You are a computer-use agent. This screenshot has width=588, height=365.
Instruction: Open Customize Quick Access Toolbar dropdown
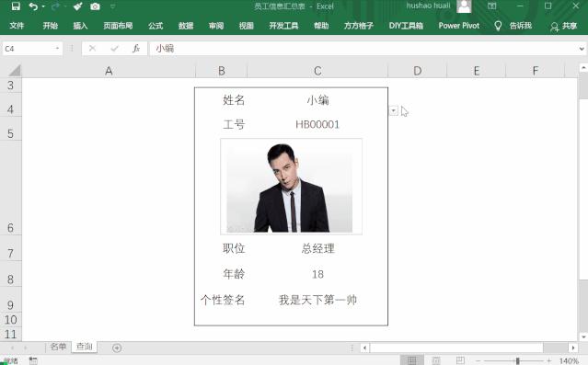pos(112,6)
